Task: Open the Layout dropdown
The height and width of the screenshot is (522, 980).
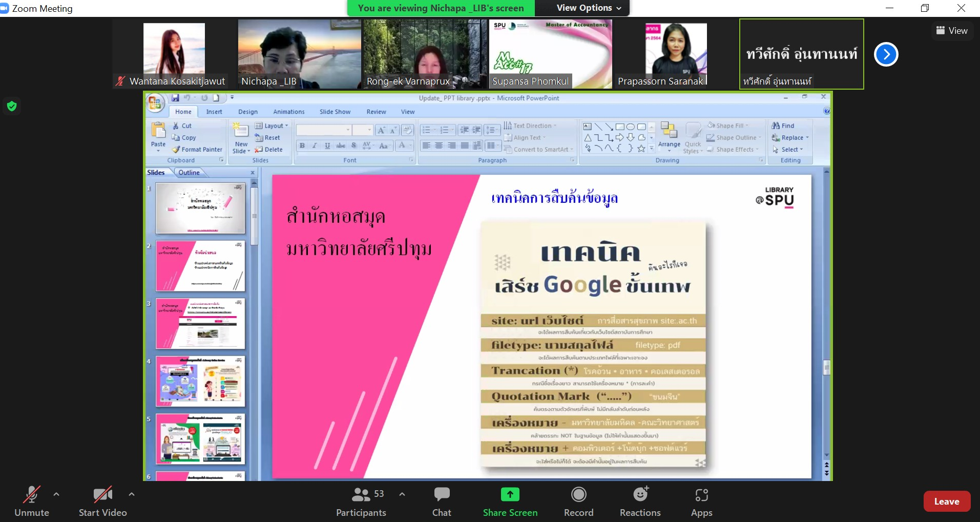Action: (x=272, y=126)
